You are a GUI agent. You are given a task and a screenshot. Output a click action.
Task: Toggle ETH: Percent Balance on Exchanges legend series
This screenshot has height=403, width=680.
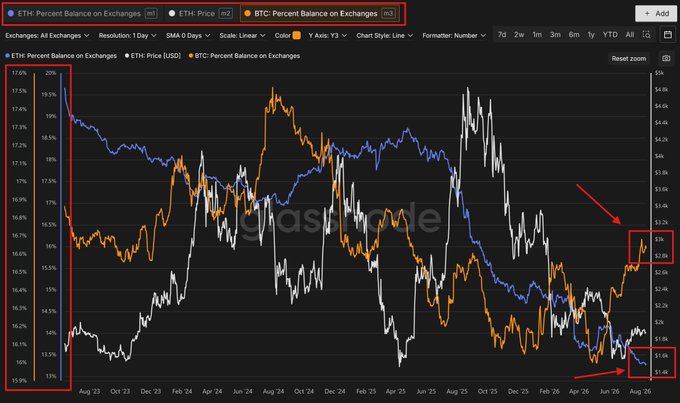point(61,56)
